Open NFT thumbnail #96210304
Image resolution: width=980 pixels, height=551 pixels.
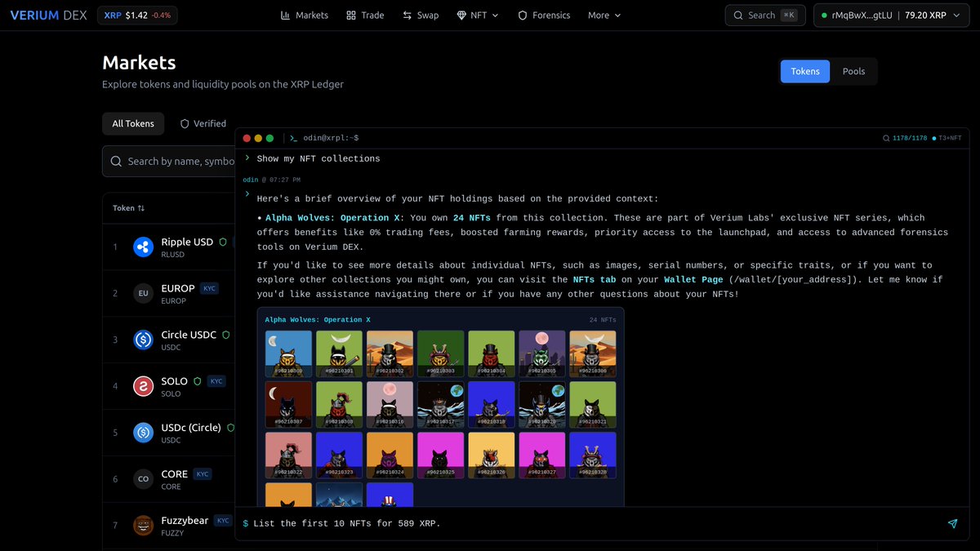[x=491, y=353]
